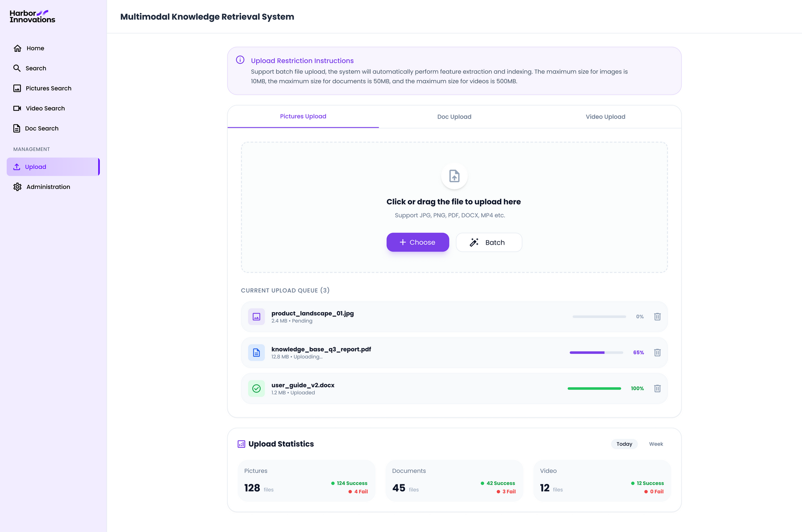
Task: Click the Pictures statistics card
Action: click(x=307, y=481)
